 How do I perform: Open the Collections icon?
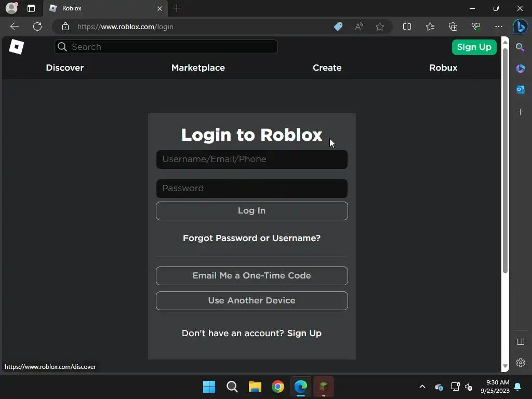click(x=453, y=26)
